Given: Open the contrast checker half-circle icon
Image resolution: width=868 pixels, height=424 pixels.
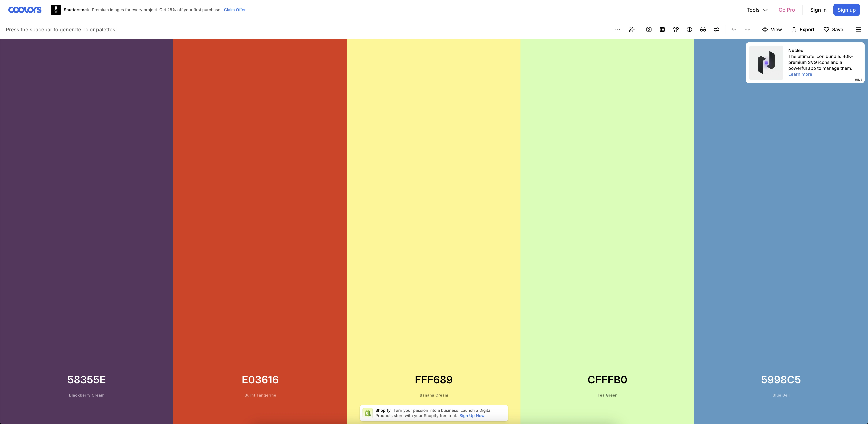Looking at the screenshot, I should tap(689, 30).
